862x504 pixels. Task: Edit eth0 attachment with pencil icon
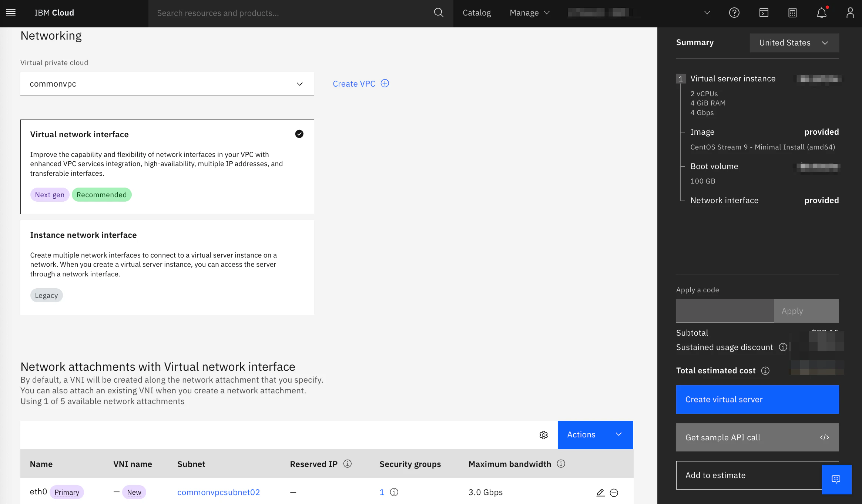pyautogui.click(x=600, y=493)
